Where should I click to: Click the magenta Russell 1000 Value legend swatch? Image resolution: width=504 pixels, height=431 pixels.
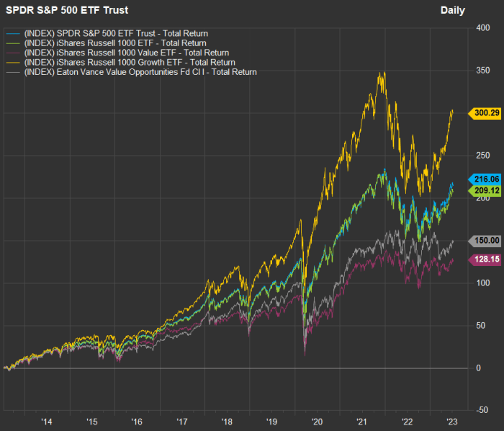(13, 53)
